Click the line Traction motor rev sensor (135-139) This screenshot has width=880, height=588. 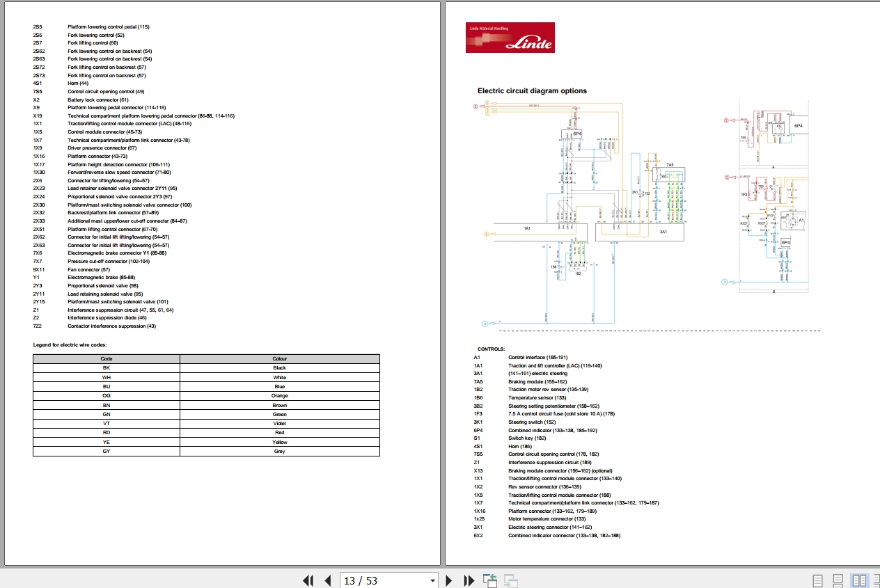(548, 390)
